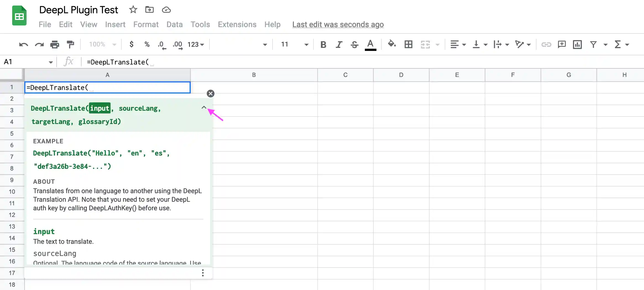Toggle italic formatting
The image size is (644, 290).
tap(339, 44)
